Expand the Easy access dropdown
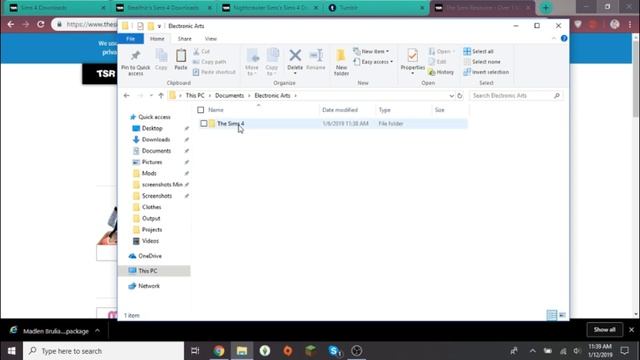The height and width of the screenshot is (360, 640). point(391,62)
